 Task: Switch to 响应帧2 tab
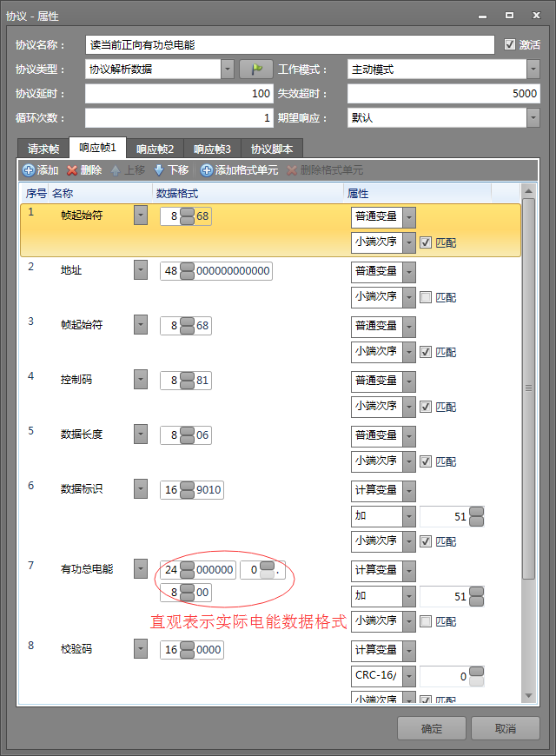155,149
